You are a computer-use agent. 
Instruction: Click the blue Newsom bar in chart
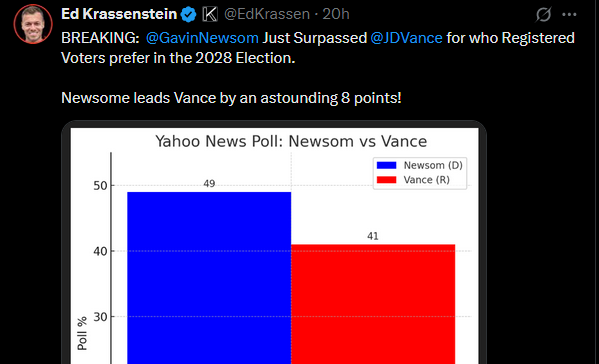pyautogui.click(x=209, y=278)
